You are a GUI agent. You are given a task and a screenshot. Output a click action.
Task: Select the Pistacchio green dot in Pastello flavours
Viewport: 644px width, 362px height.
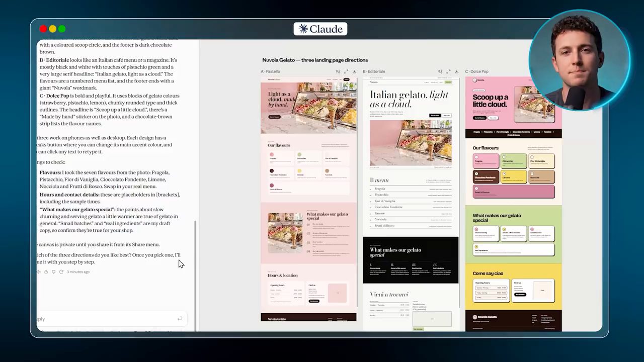[299, 154]
